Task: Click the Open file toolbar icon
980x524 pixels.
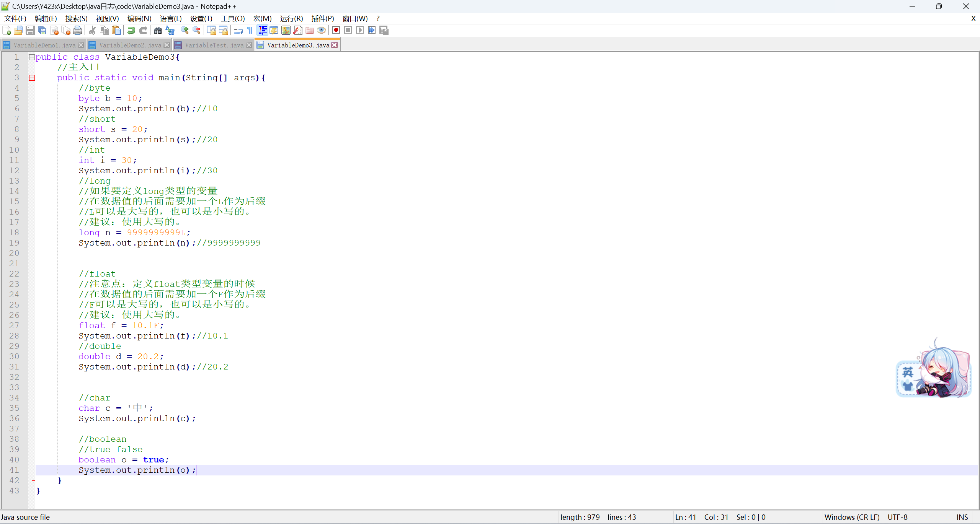Action: pyautogui.click(x=18, y=30)
